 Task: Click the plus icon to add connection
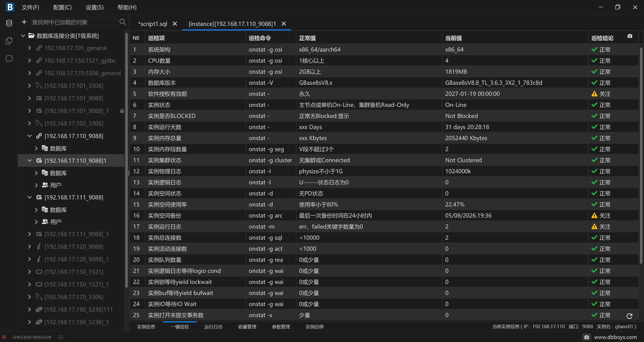24,22
